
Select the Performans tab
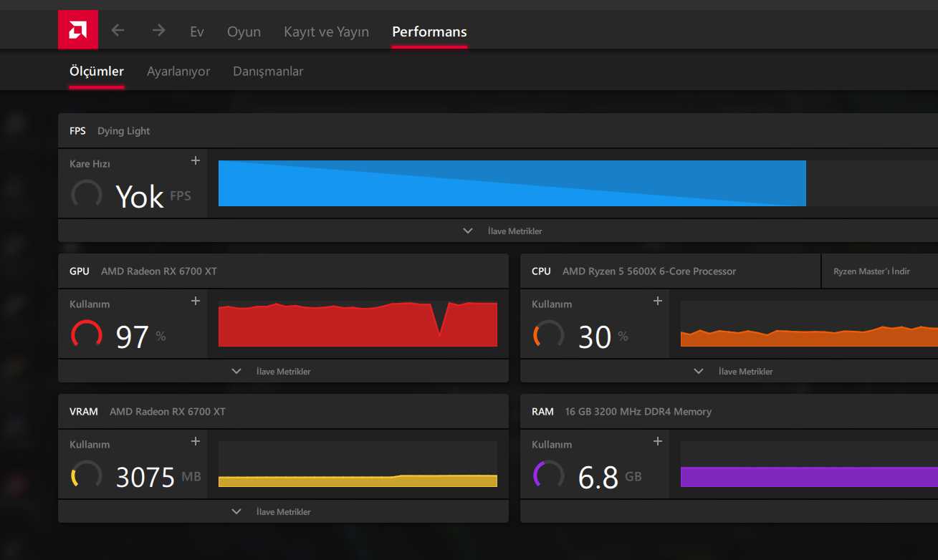point(429,32)
